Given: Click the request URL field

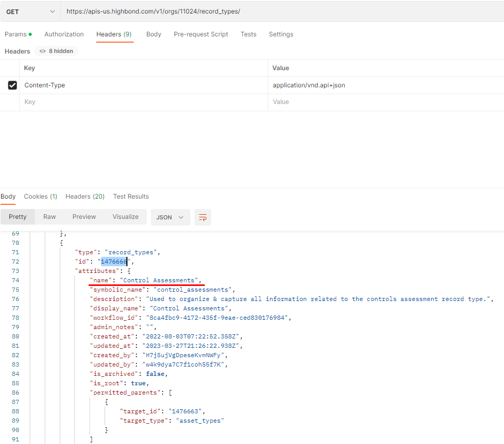Looking at the screenshot, I should (281, 11).
